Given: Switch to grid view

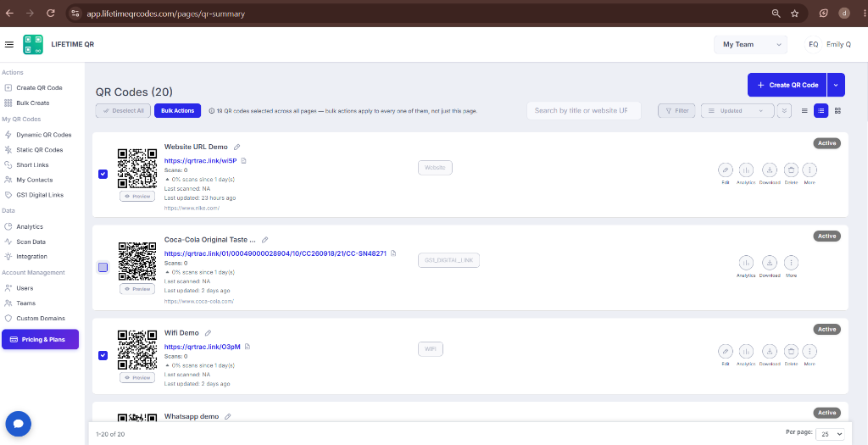Looking at the screenshot, I should [x=837, y=111].
